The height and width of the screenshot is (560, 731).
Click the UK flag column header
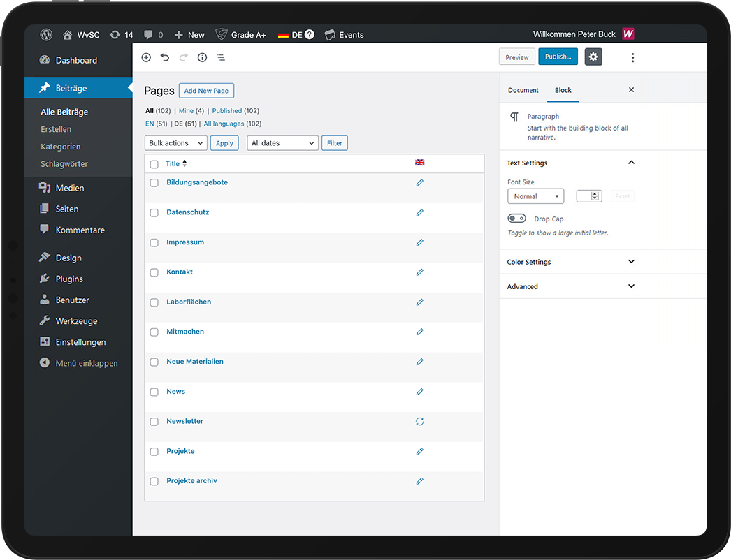(419, 163)
